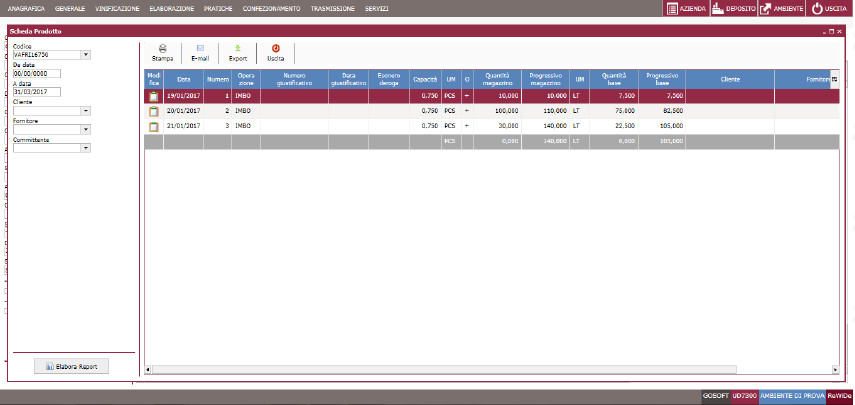The height and width of the screenshot is (405, 855).
Task: Click the edit icon for row 19/01/2017
Action: [153, 97]
